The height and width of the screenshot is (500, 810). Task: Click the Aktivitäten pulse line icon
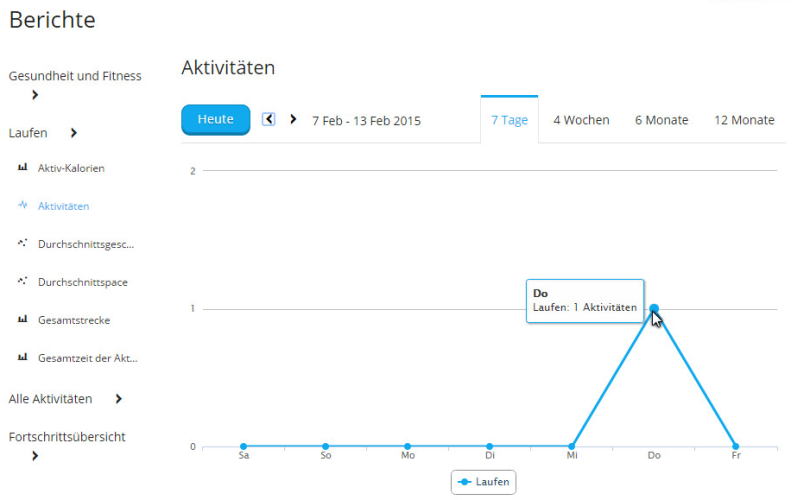(22, 206)
